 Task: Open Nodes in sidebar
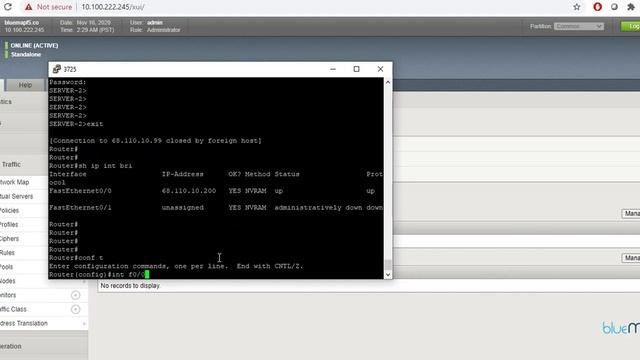coord(8,281)
